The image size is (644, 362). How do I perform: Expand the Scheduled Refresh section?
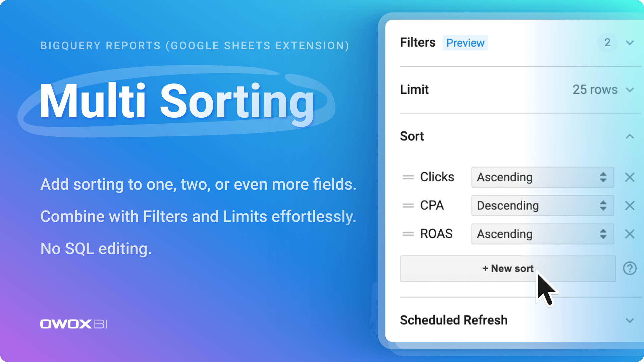click(x=630, y=320)
